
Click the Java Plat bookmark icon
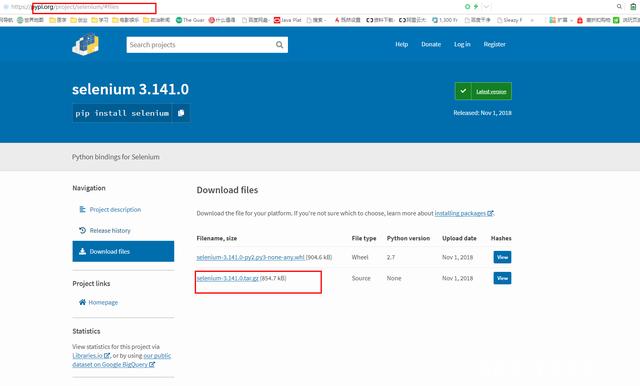[277, 20]
